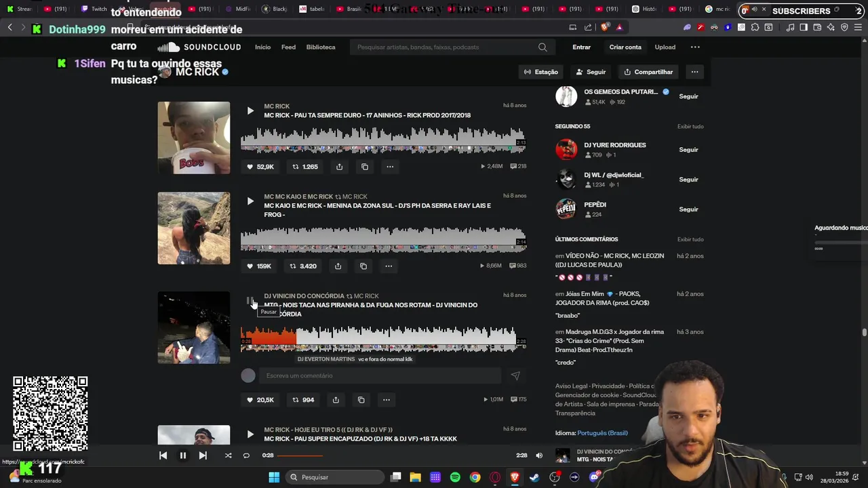The width and height of the screenshot is (868, 488).
Task: Click the Escreva um comentário field
Action: 380,375
